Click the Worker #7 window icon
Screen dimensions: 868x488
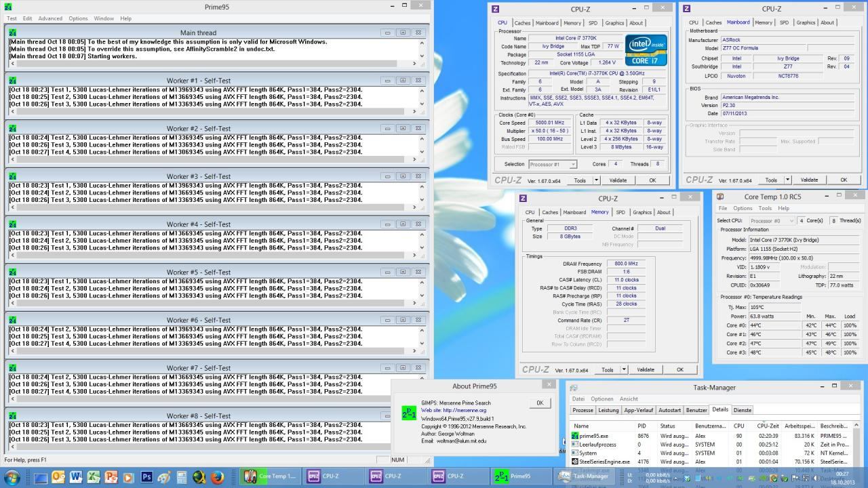[x=12, y=368]
